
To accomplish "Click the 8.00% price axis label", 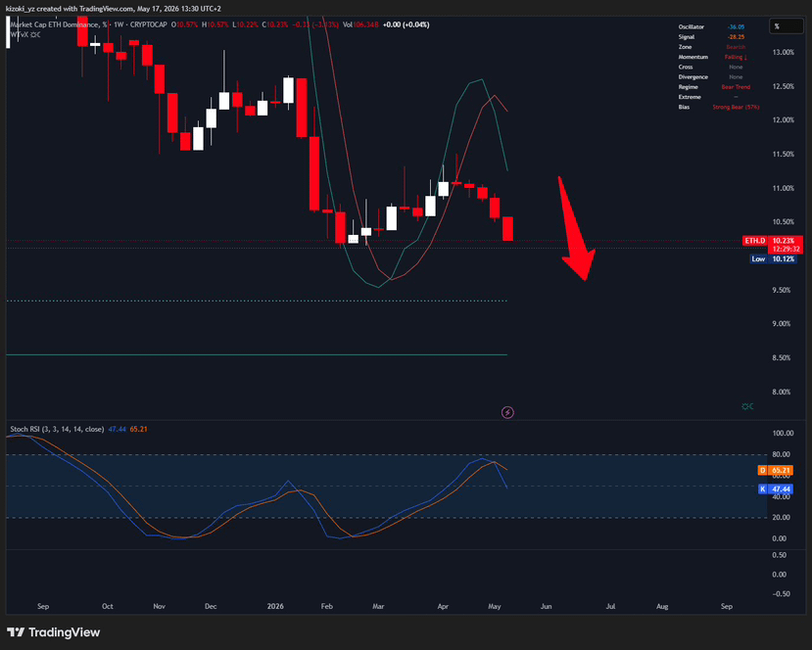I will click(782, 393).
